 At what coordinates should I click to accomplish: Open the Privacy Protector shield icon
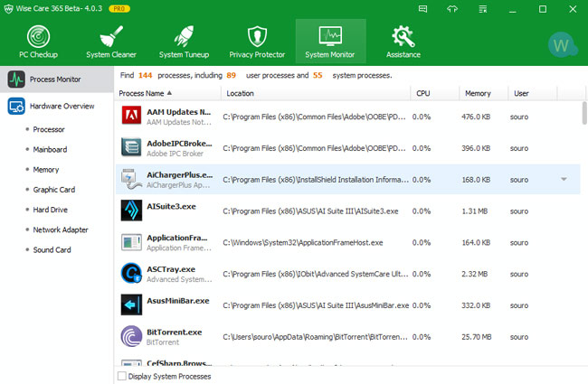(x=257, y=36)
